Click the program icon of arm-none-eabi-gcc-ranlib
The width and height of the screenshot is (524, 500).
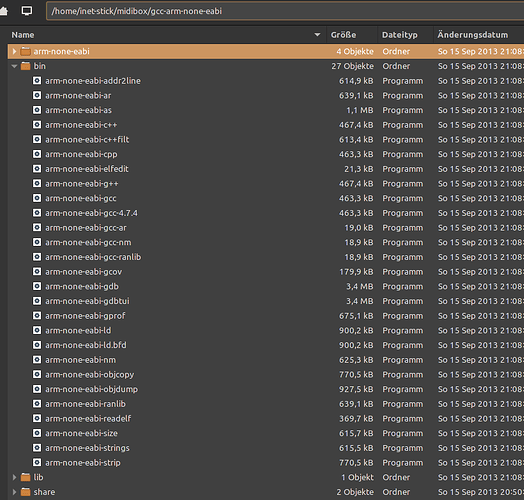tap(37, 257)
